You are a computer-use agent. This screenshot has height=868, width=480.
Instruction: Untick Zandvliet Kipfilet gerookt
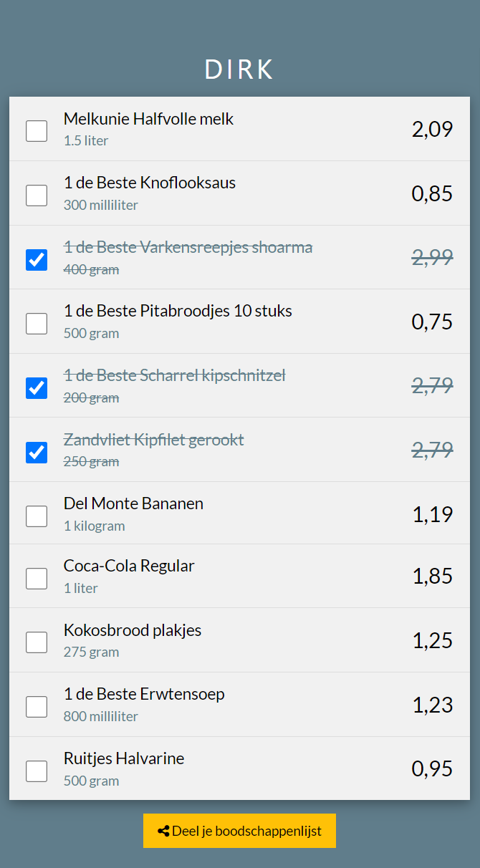[x=37, y=452]
